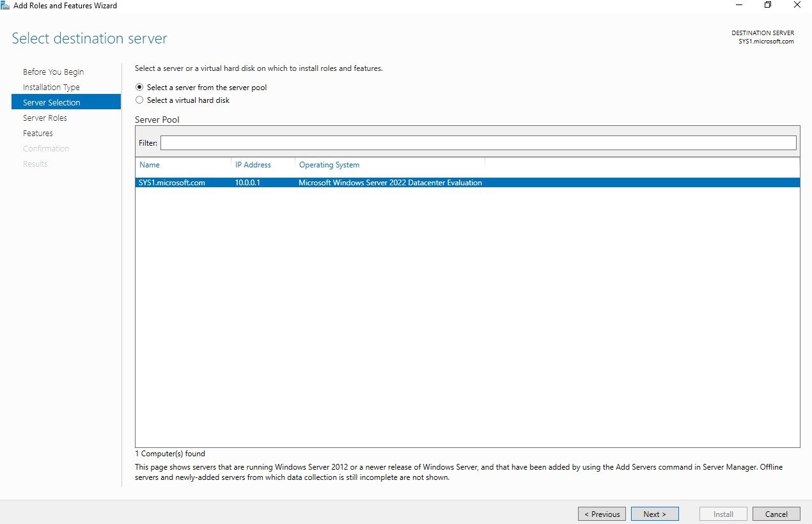812x524 pixels.
Task: Open the Server Selection step
Action: pos(66,102)
